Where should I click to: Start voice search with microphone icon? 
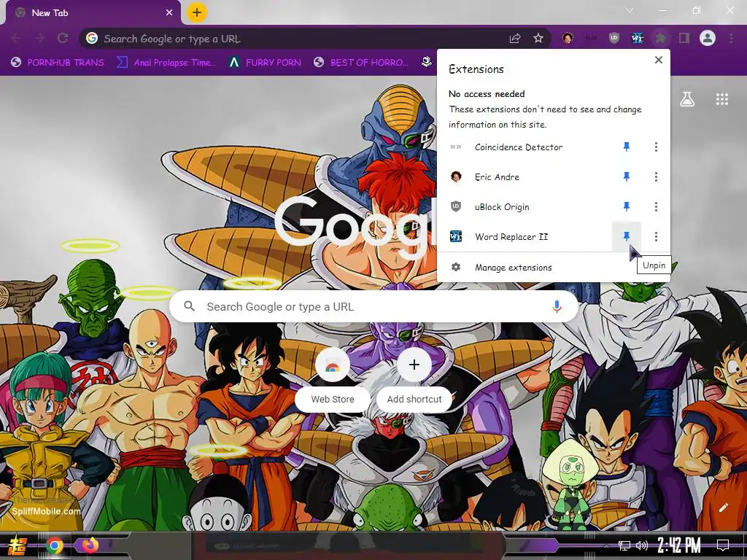point(557,307)
